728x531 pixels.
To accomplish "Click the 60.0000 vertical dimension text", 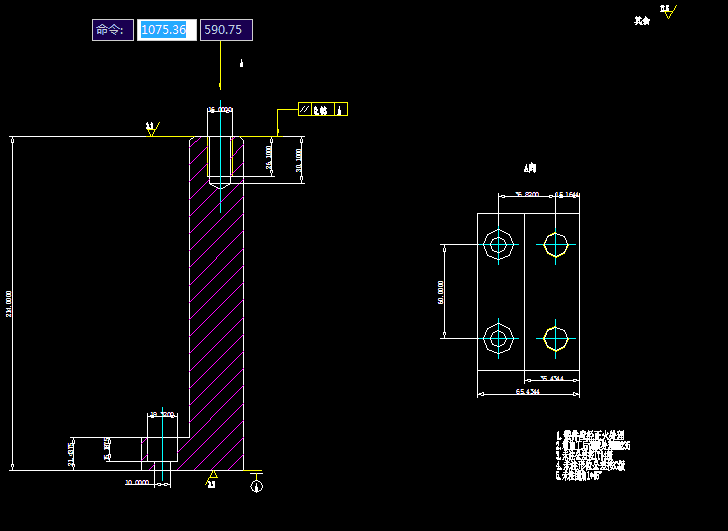I will coord(441,292).
